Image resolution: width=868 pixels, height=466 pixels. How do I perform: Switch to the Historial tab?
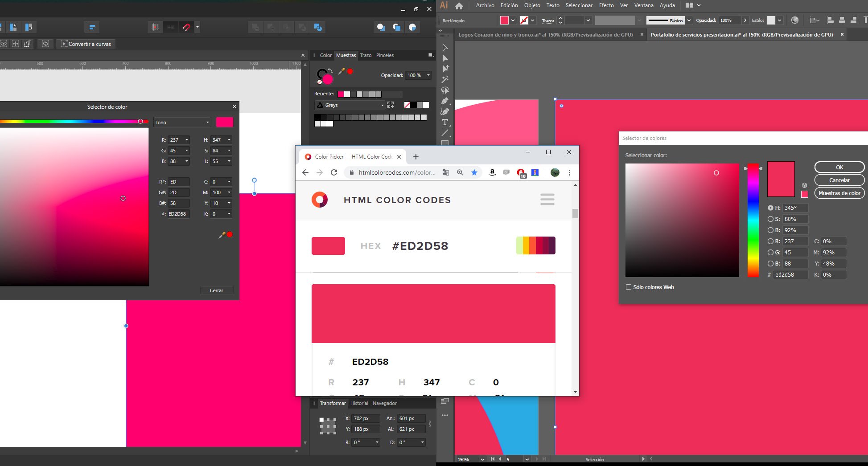tap(359, 403)
